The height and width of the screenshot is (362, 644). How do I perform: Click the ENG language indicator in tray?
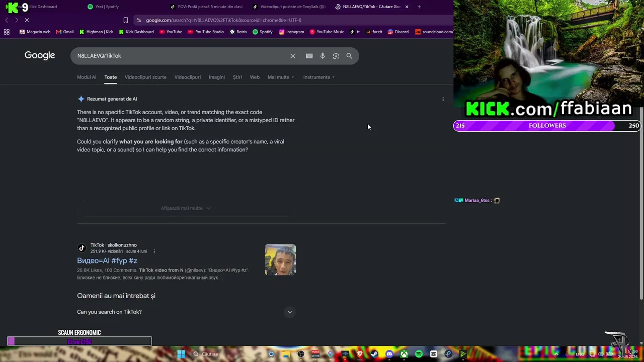tap(580, 354)
